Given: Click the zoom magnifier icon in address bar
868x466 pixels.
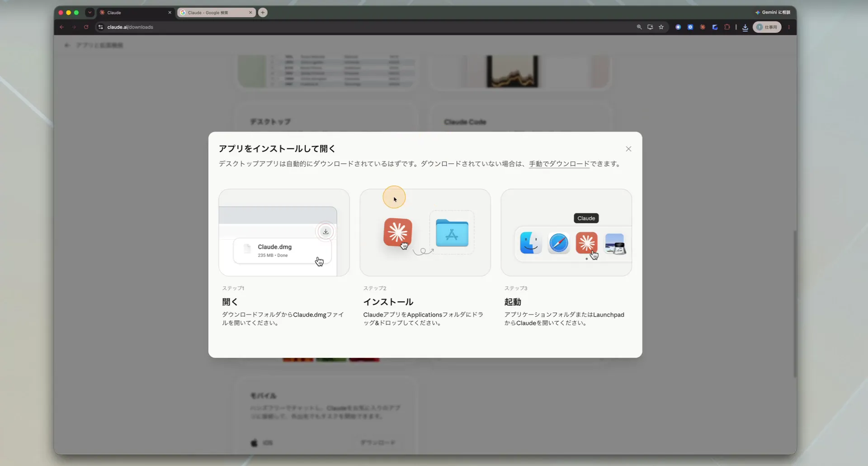Looking at the screenshot, I should click(639, 27).
